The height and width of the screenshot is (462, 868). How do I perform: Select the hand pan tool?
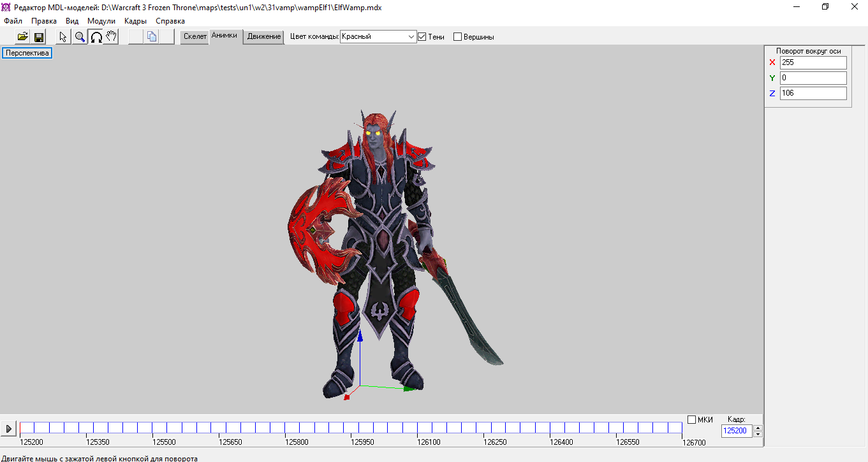click(x=112, y=37)
